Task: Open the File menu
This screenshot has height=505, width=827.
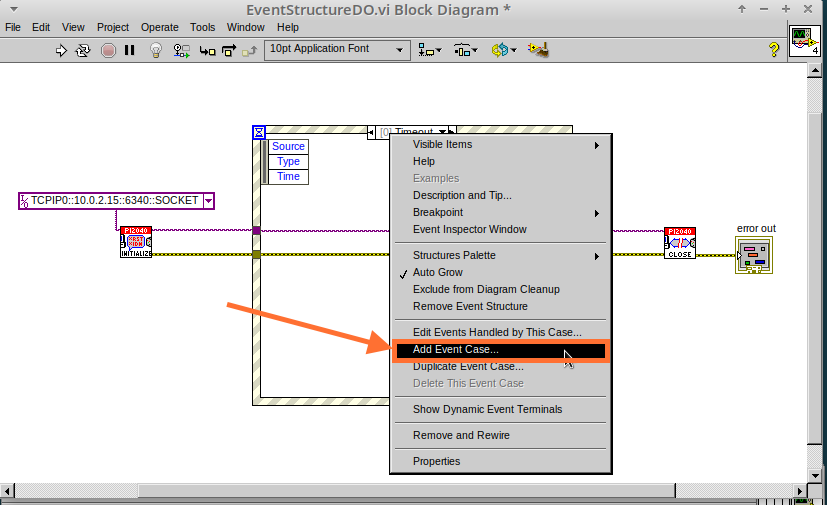Action: point(13,27)
